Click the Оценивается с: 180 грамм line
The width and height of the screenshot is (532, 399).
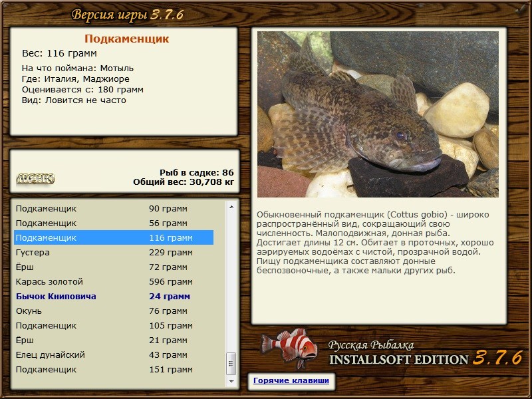pos(82,90)
